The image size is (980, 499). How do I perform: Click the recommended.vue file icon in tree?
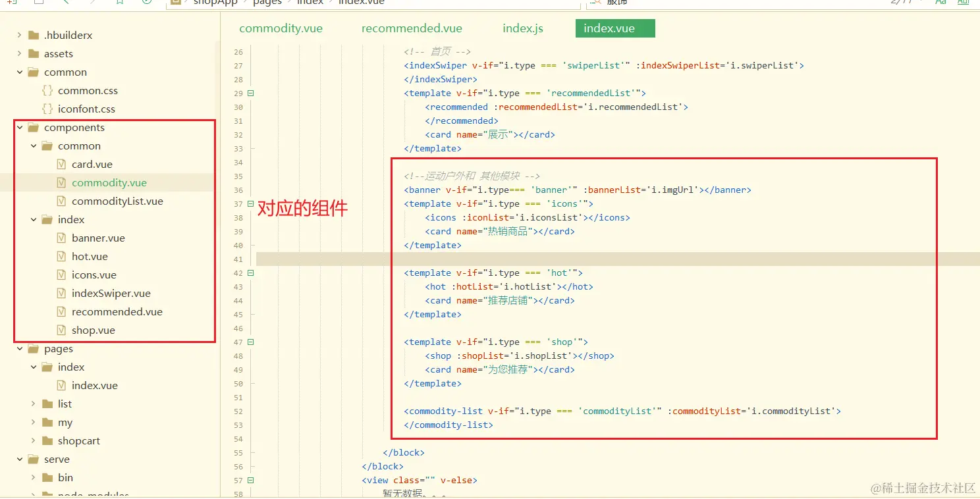coord(61,312)
